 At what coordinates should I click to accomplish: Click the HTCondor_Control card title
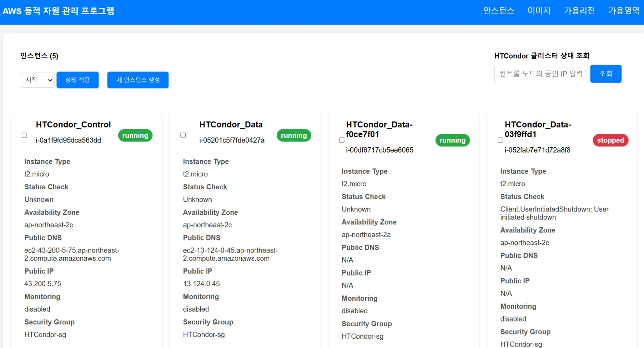pos(73,125)
